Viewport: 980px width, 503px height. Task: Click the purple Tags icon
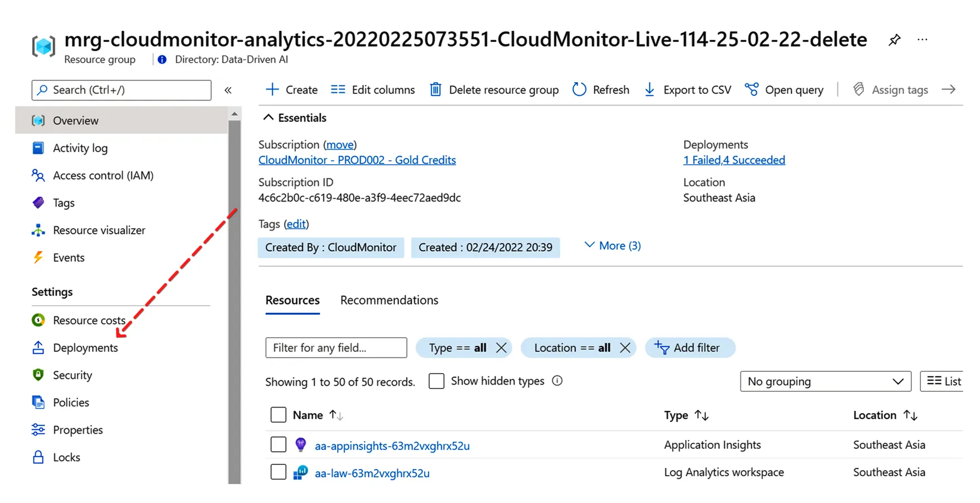pyautogui.click(x=38, y=203)
